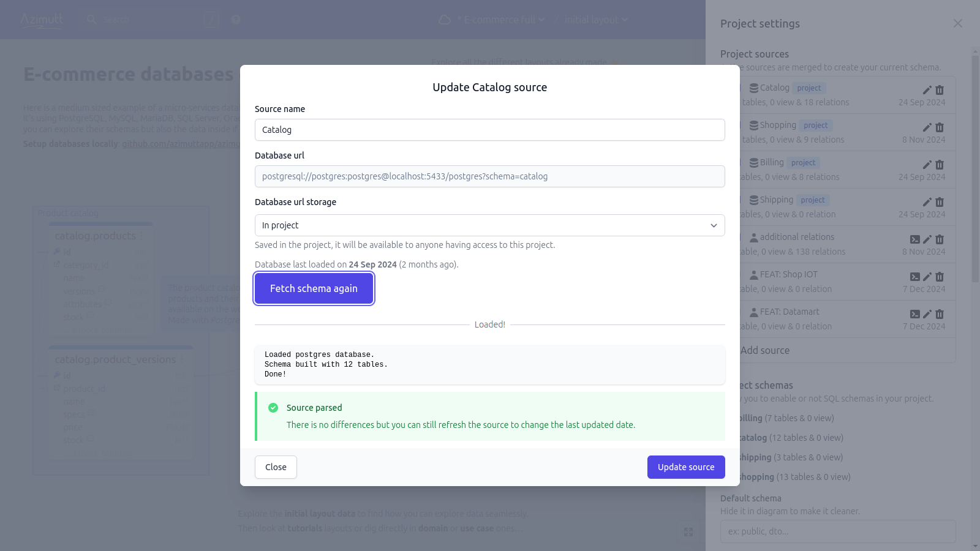Delete the FEAT: Shop IOT source
The width and height of the screenshot is (980, 551).
click(x=939, y=276)
